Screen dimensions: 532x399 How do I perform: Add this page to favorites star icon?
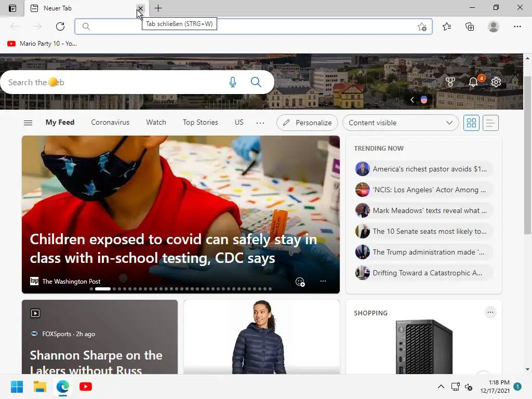pyautogui.click(x=422, y=27)
